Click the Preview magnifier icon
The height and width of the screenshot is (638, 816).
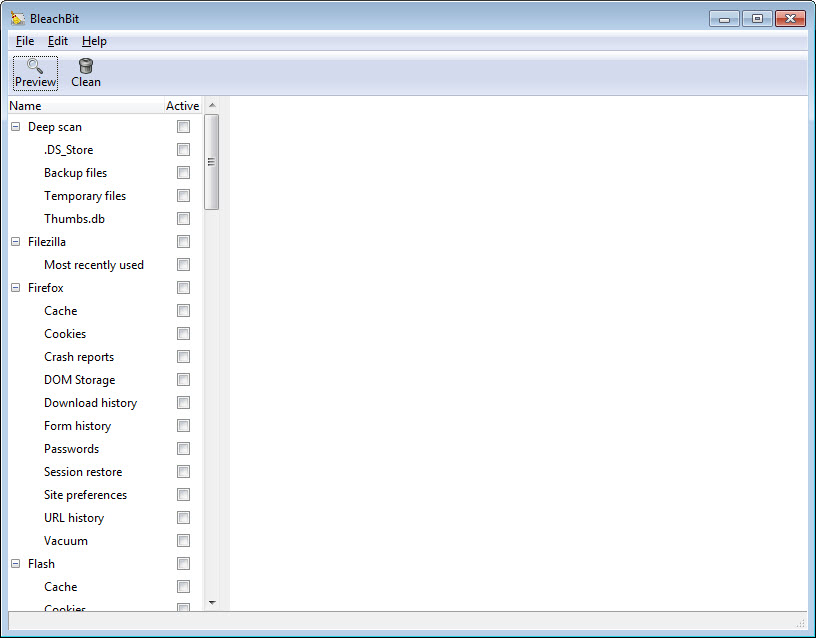(x=35, y=66)
